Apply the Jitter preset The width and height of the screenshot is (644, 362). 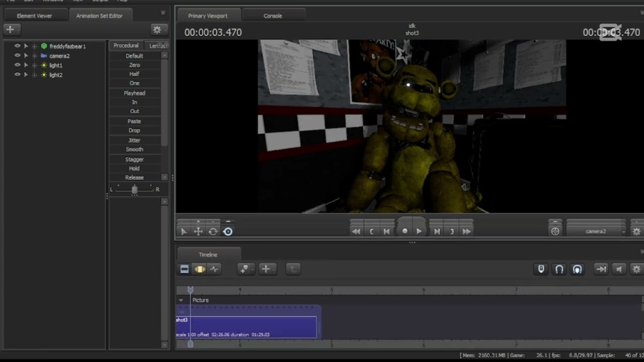[134, 140]
